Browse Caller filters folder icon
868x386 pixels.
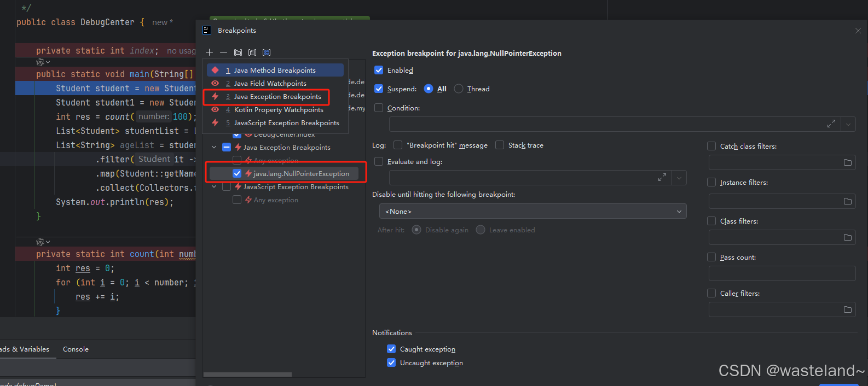pyautogui.click(x=848, y=309)
